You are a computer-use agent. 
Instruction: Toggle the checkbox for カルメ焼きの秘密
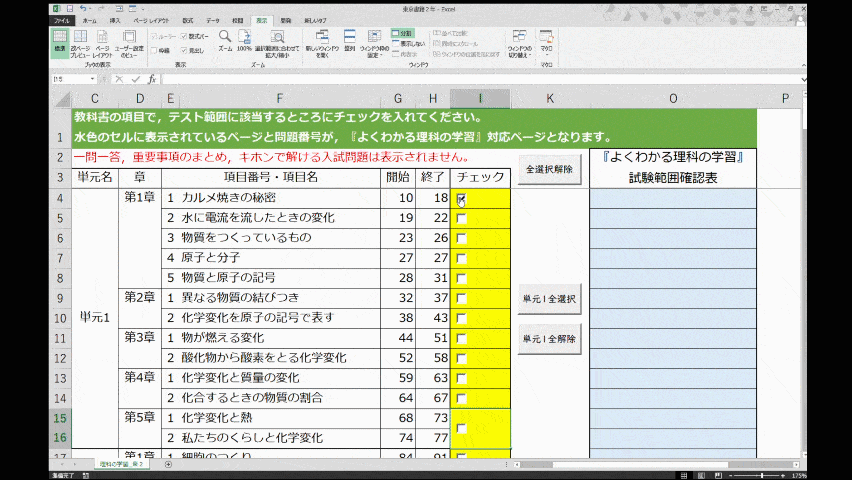(461, 199)
